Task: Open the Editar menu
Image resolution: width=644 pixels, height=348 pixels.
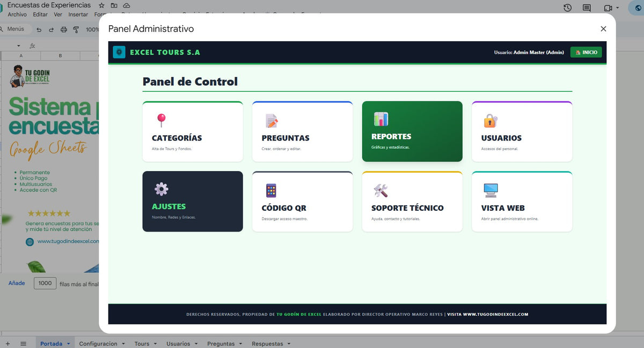Action: coord(40,14)
